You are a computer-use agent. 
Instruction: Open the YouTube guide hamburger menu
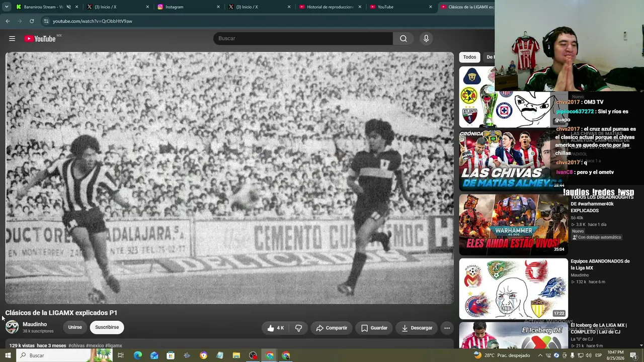click(12, 39)
